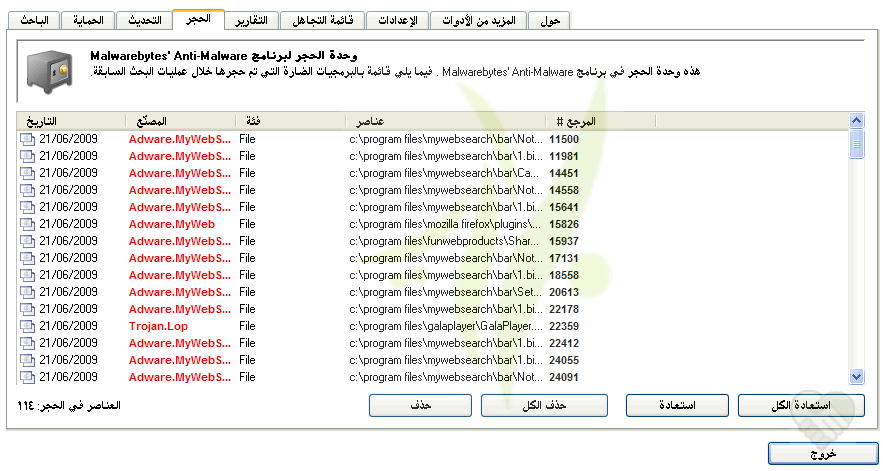Sort by the التاريخ column header
883x471 pixels.
72,121
